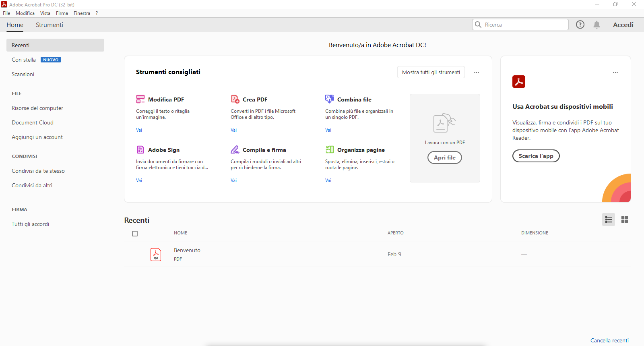Click the Feb 9 opened date

click(394, 254)
